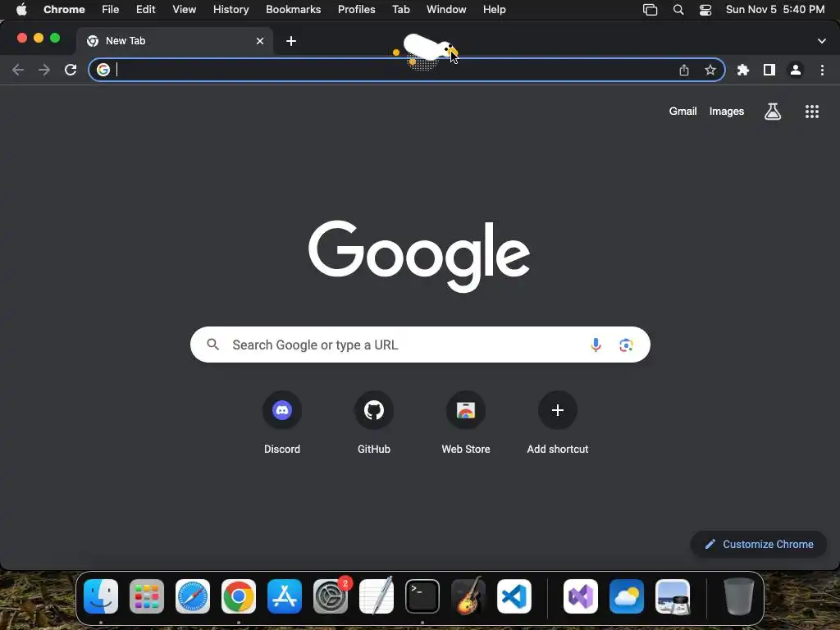Open the Help menu
The height and width of the screenshot is (630, 840).
tap(494, 10)
